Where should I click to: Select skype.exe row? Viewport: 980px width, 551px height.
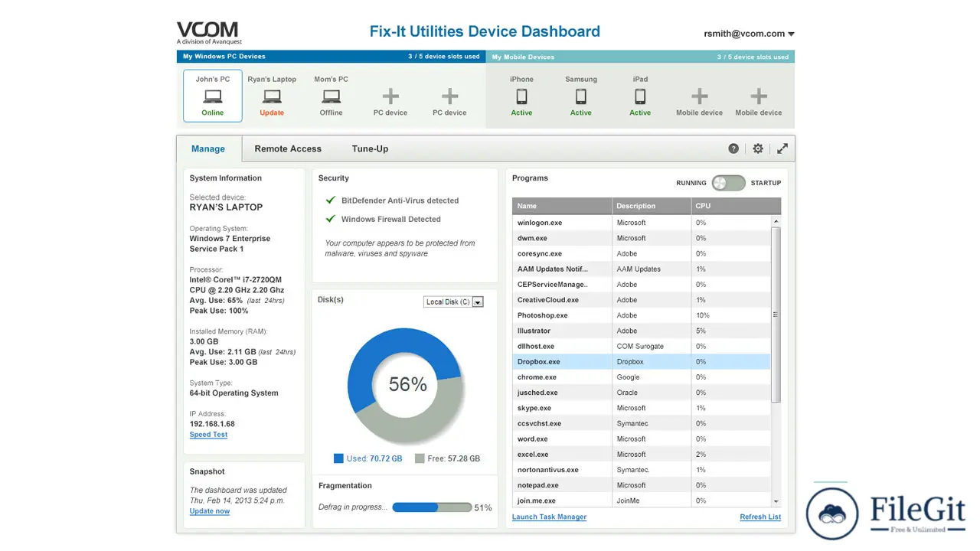click(642, 408)
